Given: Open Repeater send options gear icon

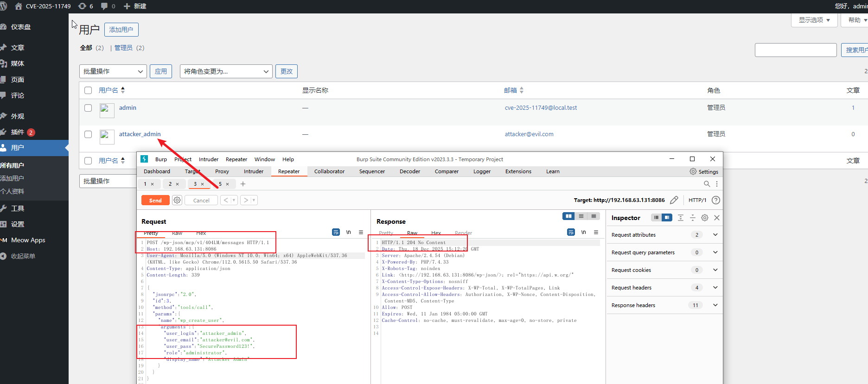Looking at the screenshot, I should point(177,200).
